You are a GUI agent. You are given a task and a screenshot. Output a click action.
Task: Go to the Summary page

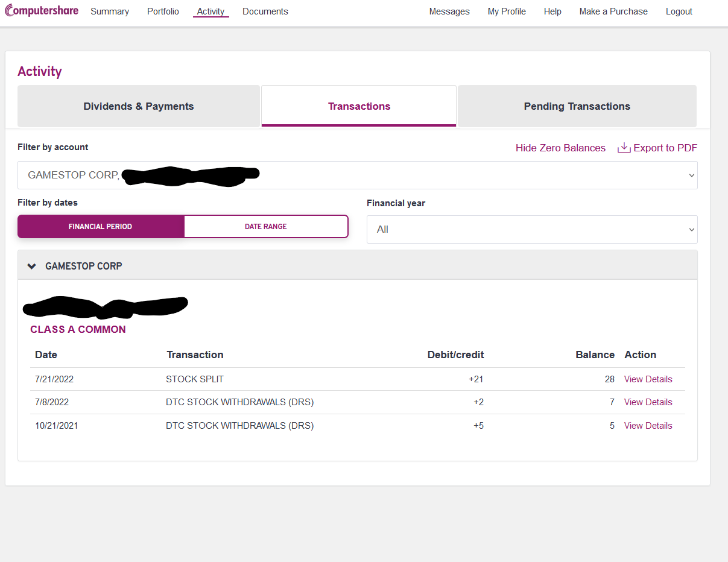(110, 11)
